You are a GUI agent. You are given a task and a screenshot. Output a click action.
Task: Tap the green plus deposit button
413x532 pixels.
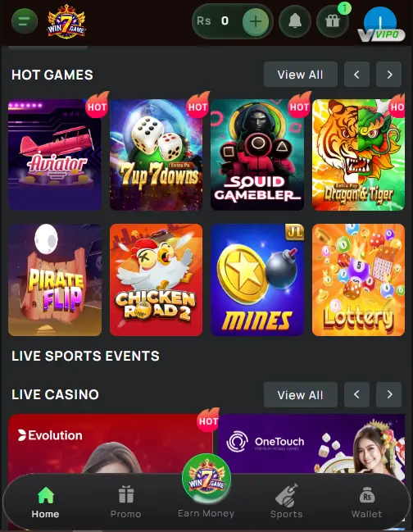point(256,21)
